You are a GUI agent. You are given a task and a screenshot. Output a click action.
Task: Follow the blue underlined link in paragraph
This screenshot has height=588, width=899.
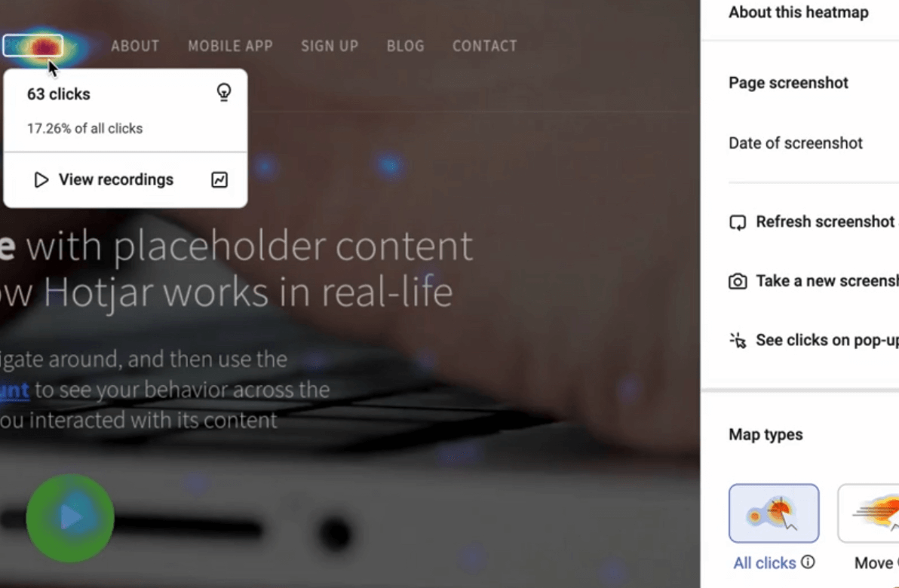point(14,390)
